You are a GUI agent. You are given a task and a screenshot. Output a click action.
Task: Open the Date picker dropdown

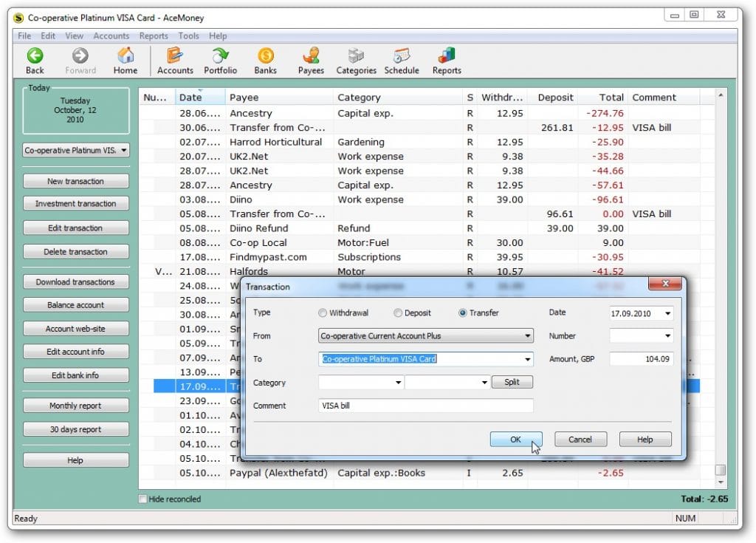tap(668, 313)
